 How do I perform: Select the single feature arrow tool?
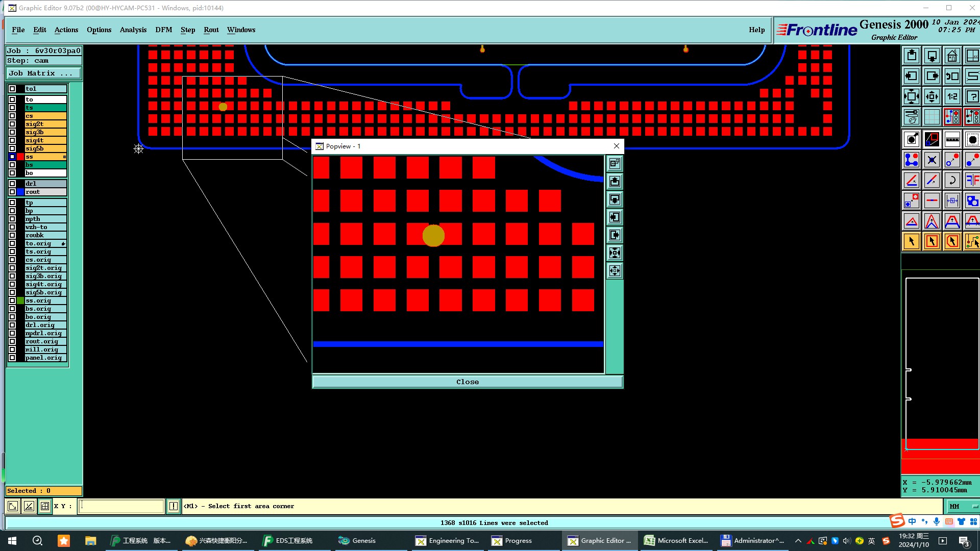click(912, 241)
